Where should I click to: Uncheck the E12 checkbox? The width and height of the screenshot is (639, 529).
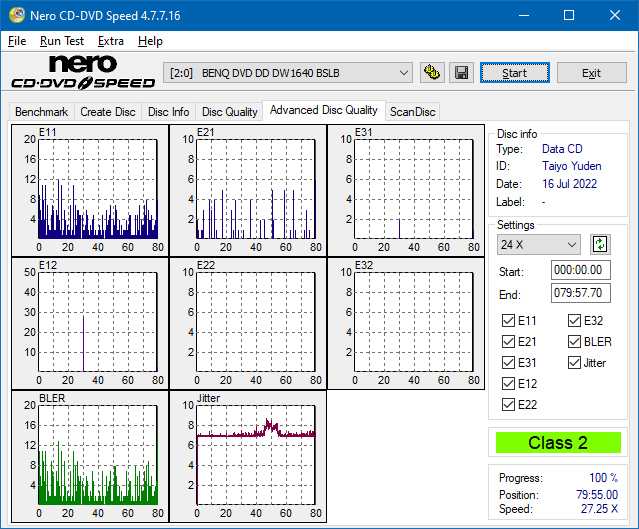508,384
